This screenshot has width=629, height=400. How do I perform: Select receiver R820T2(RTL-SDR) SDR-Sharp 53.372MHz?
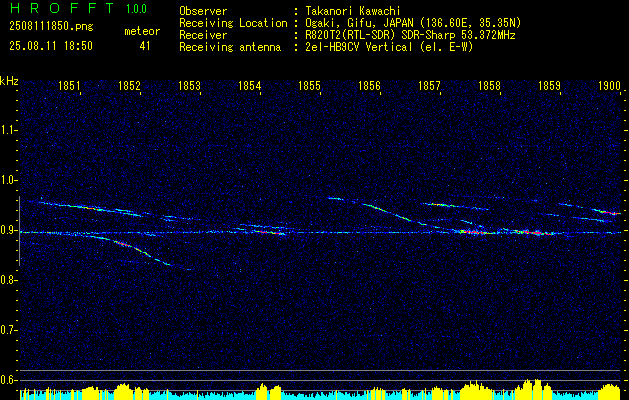410,35
